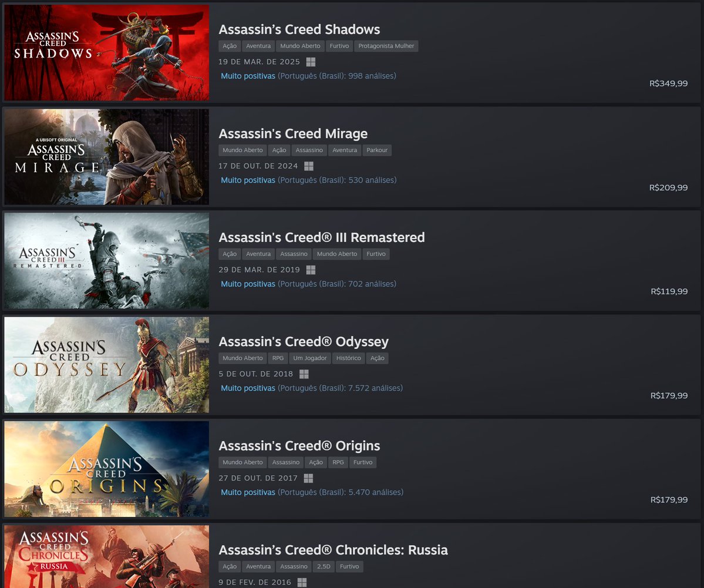Select Aventura tag on Chronicles: Russia
This screenshot has width=704, height=588.
[258, 566]
